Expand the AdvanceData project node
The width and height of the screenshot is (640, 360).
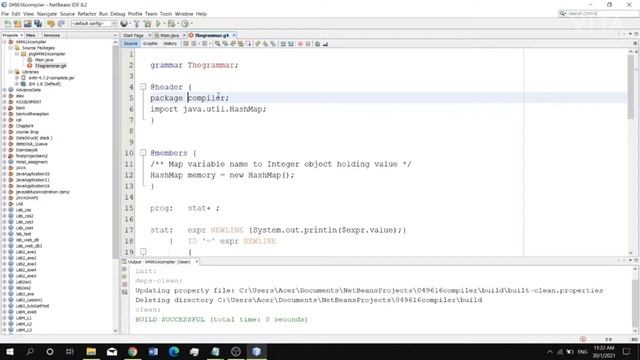[x=5, y=90]
